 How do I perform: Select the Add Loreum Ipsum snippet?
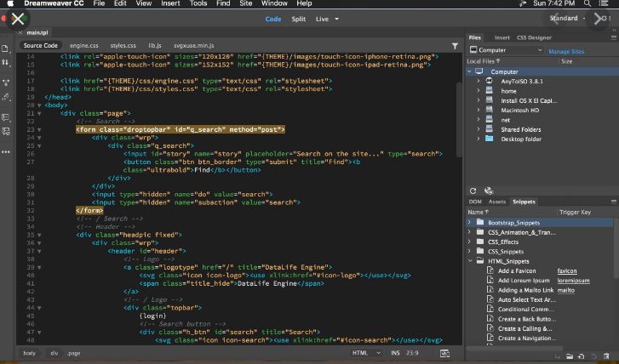(524, 281)
